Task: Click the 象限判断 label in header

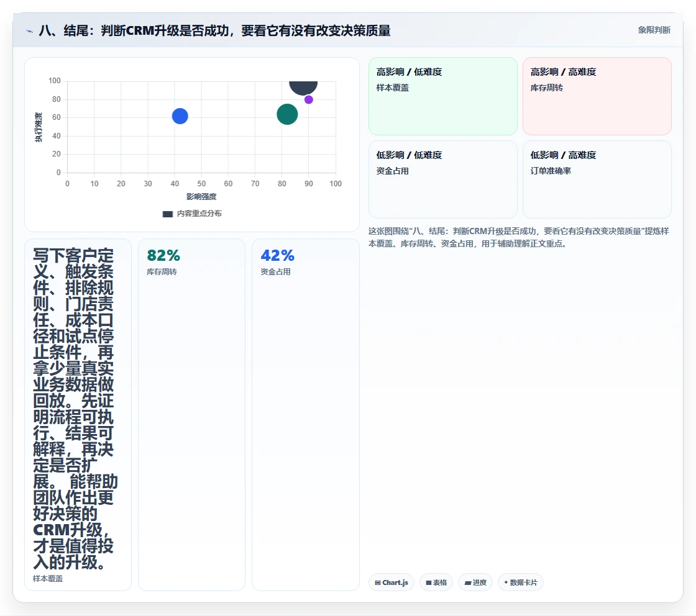Action: tap(654, 30)
